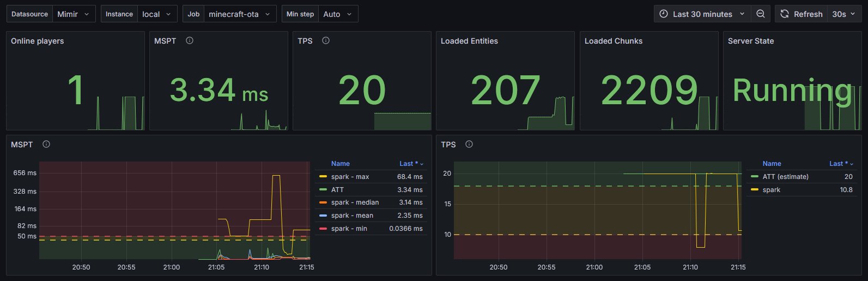This screenshot has height=281, width=868.
Task: Click the clock icon in time picker
Action: [x=664, y=14]
